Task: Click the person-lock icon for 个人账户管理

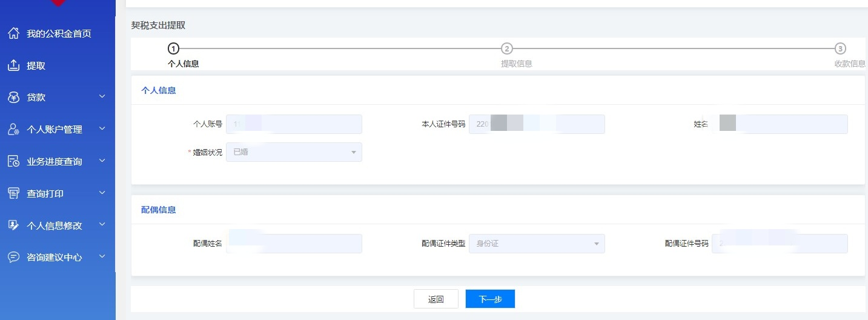Action: point(13,129)
